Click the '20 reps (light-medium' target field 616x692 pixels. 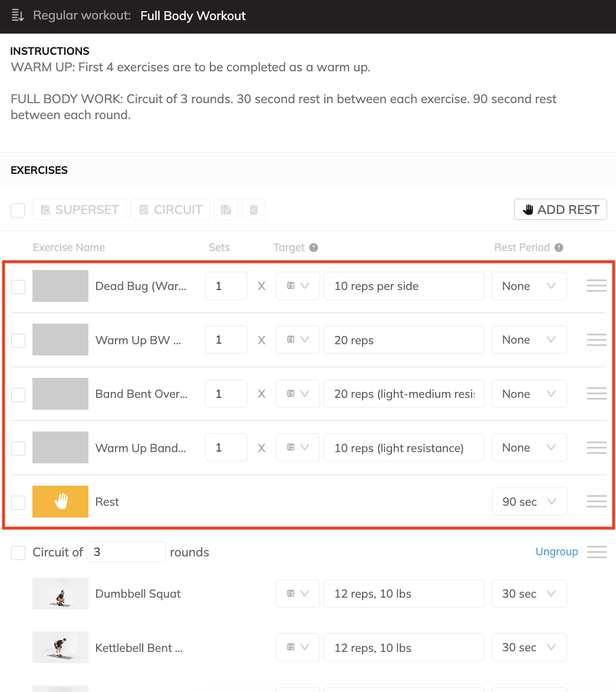click(404, 394)
